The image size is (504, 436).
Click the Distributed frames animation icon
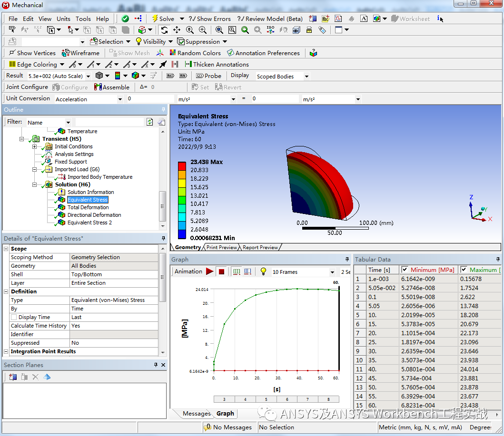(237, 271)
